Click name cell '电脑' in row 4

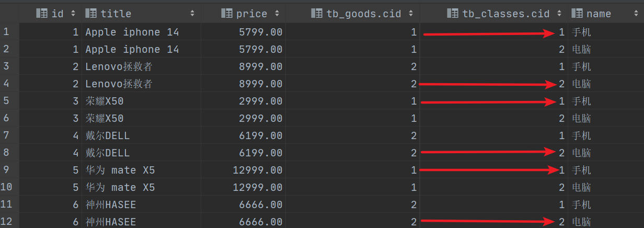[581, 84]
